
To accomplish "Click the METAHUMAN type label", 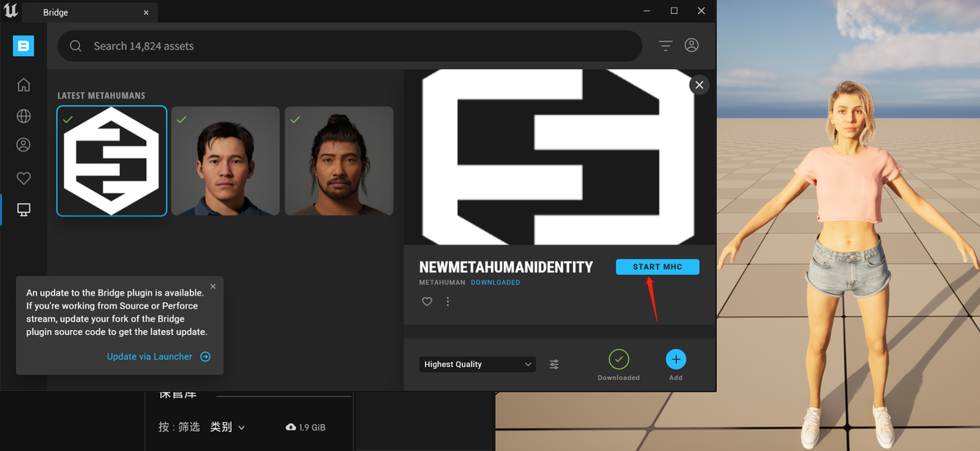I will pos(442,283).
